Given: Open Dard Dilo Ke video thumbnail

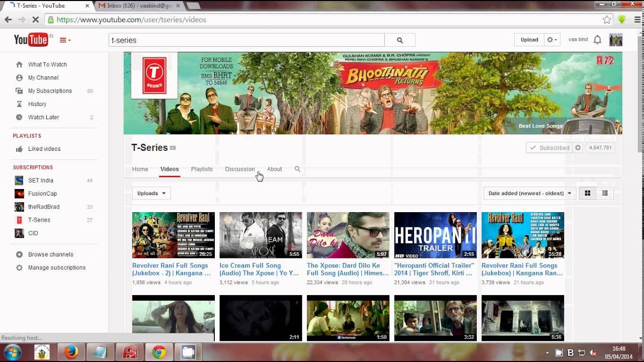Looking at the screenshot, I should [348, 235].
